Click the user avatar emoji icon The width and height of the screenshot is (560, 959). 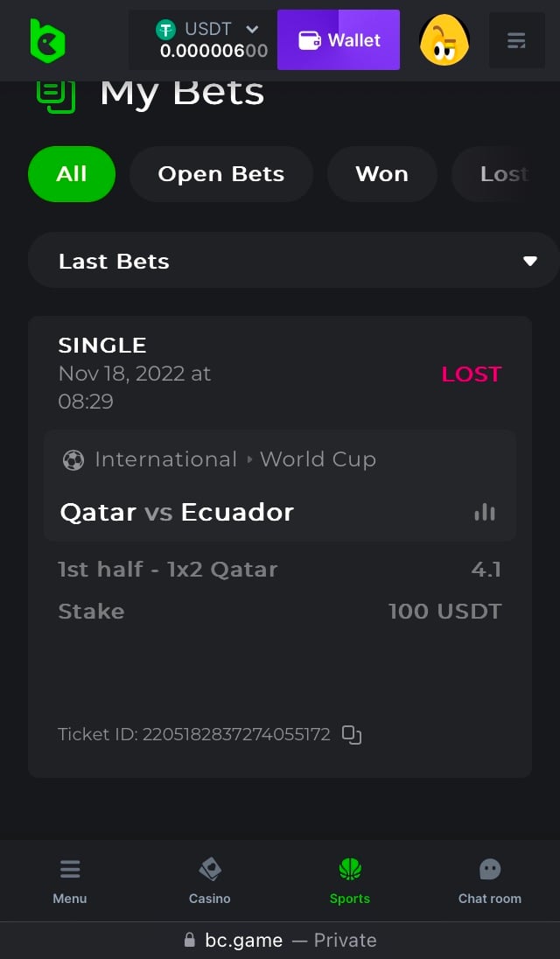coord(444,40)
